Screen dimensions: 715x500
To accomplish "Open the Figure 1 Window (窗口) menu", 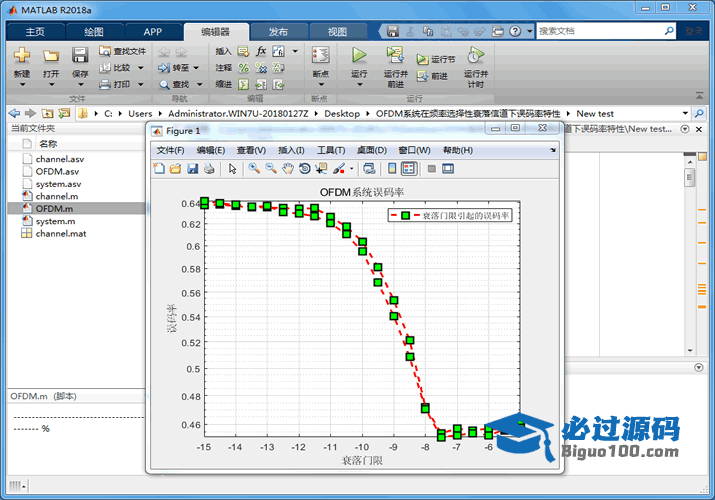I will point(414,150).
